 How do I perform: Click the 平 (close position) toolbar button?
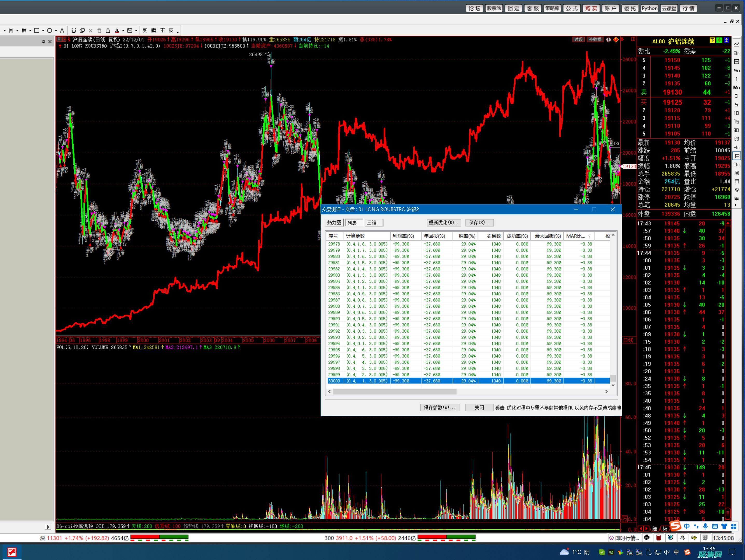162,31
